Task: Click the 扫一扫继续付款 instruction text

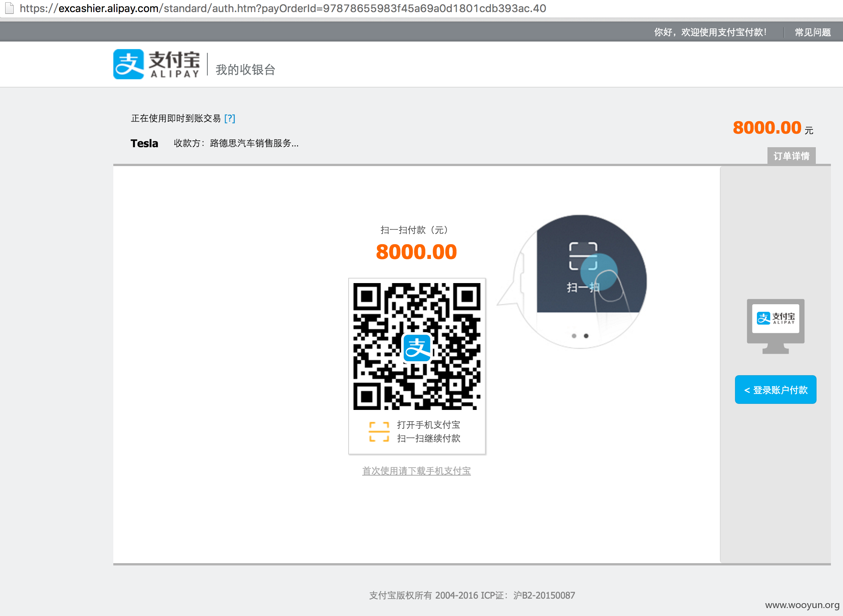Action: coord(429,438)
